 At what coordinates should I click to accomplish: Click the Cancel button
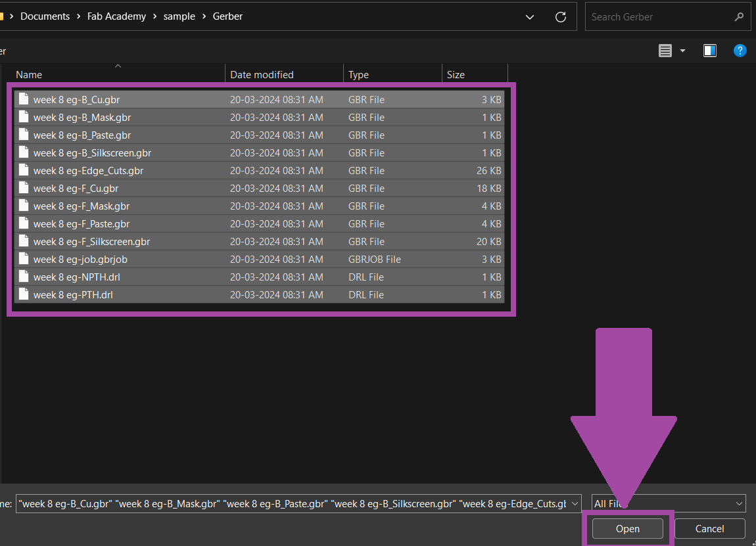[x=709, y=529]
